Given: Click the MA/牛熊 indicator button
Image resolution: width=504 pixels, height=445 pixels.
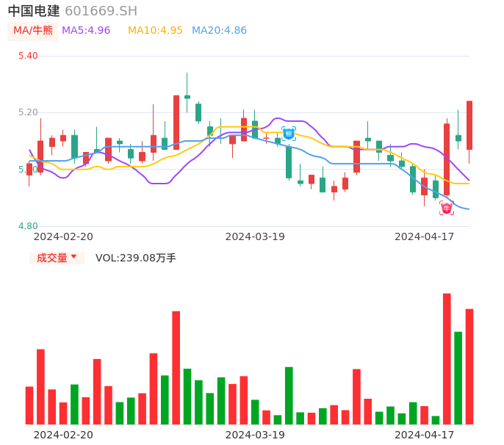Looking at the screenshot, I should coord(33,31).
